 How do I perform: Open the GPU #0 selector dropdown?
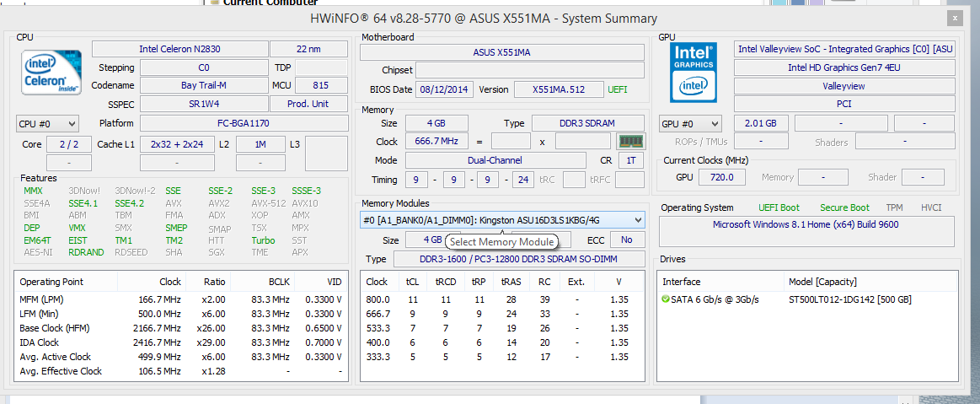click(690, 123)
